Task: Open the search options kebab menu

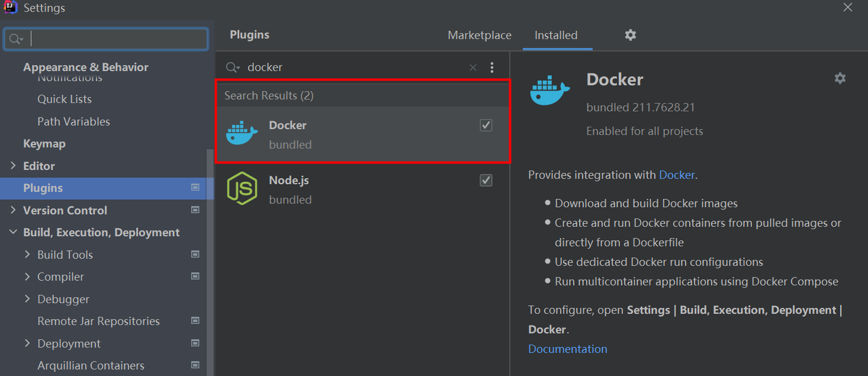Action: point(492,67)
